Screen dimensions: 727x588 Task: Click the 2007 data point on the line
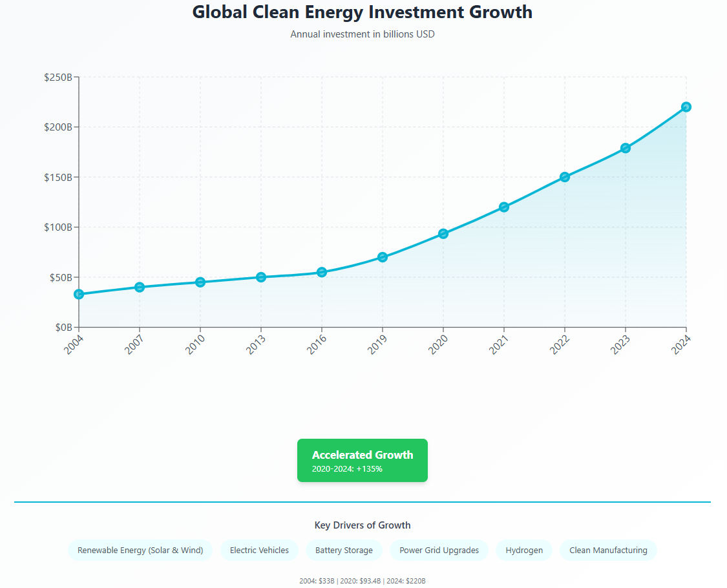point(140,287)
